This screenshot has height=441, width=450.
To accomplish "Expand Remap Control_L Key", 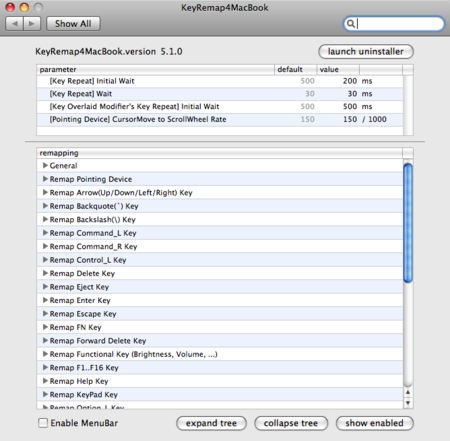I will (x=45, y=260).
